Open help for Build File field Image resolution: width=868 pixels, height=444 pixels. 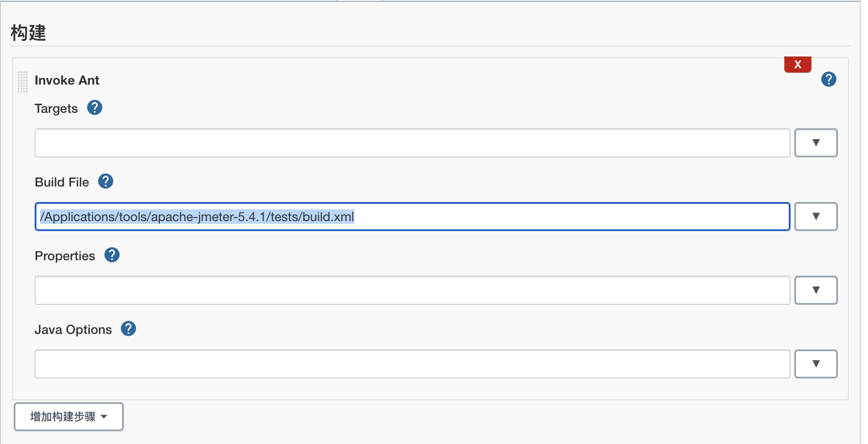point(106,182)
